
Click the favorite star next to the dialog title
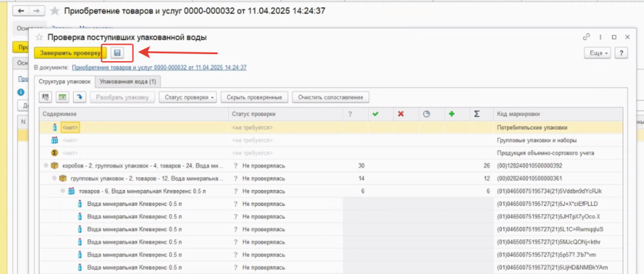coord(39,38)
